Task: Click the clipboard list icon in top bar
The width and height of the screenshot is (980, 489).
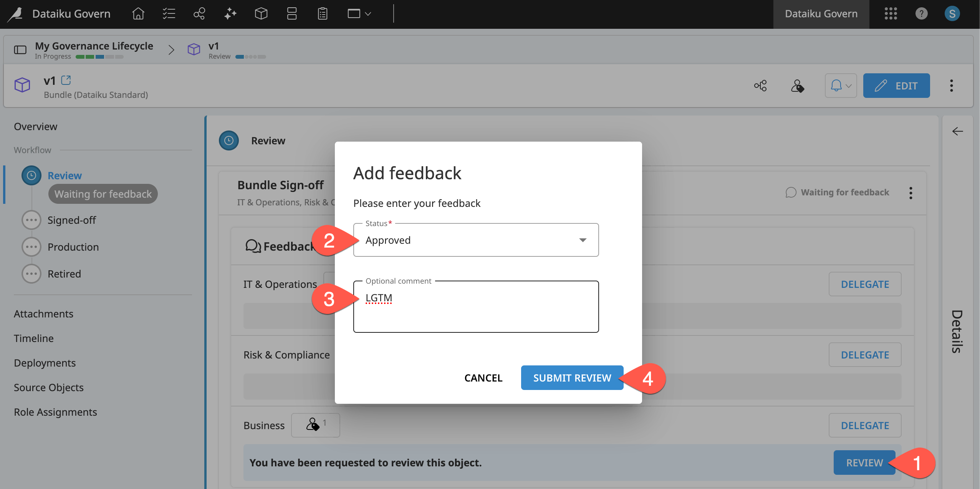Action: pyautogui.click(x=322, y=14)
